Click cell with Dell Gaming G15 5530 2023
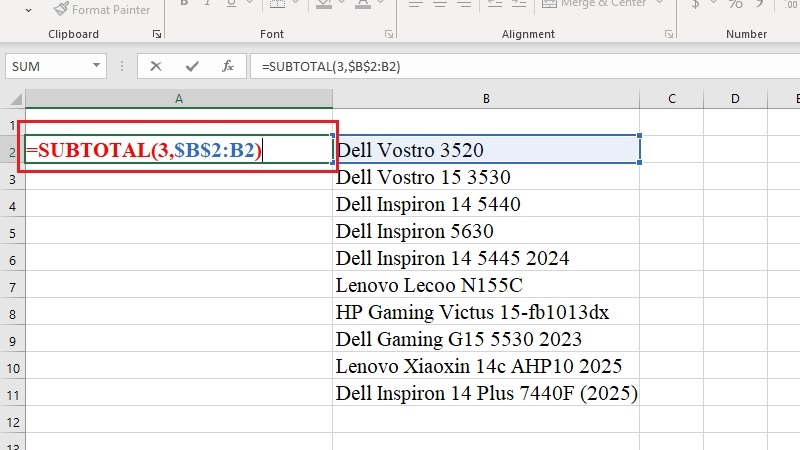 coord(486,339)
